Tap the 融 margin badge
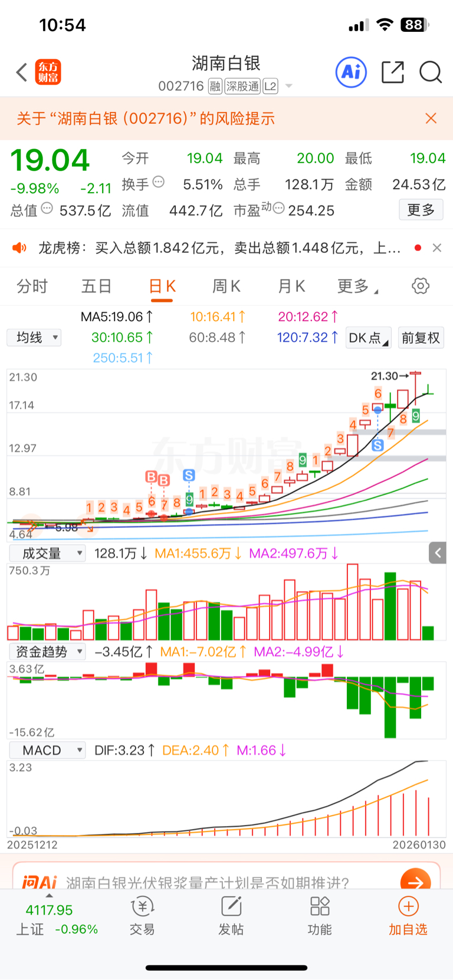Viewport: 453px width, 980px height. [215, 87]
